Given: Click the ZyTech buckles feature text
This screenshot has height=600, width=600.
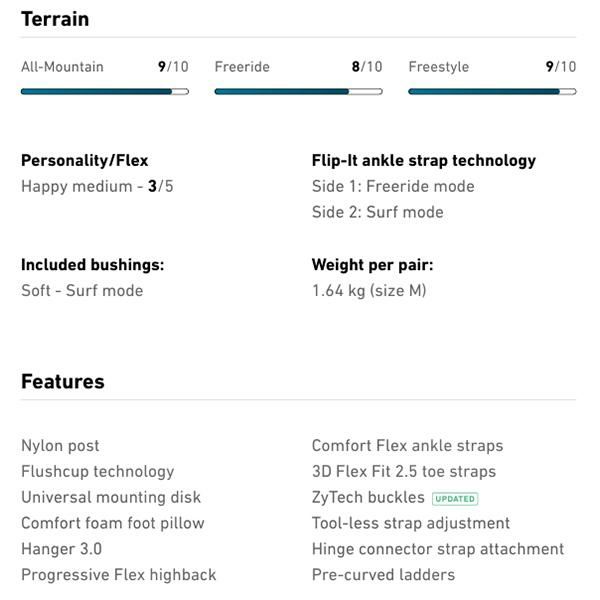Looking at the screenshot, I should click(x=368, y=497).
